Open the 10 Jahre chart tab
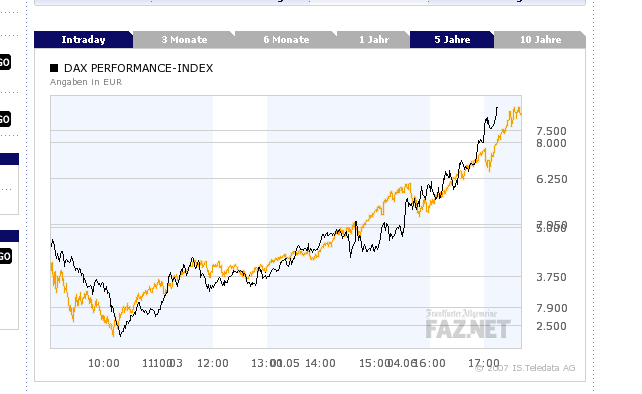The height and width of the screenshot is (394, 642). point(540,40)
